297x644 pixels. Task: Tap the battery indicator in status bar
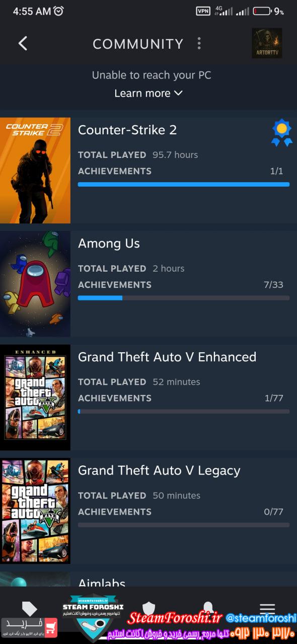(x=262, y=11)
